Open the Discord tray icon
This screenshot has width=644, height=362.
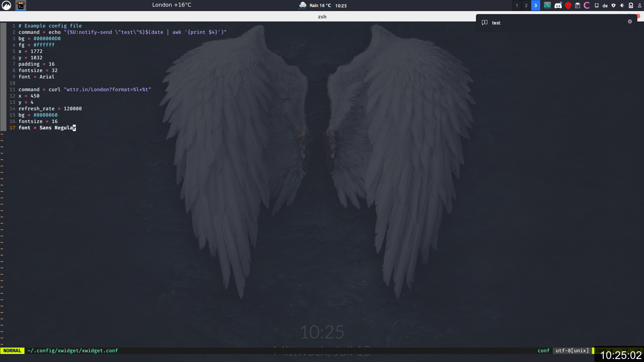click(x=558, y=5)
